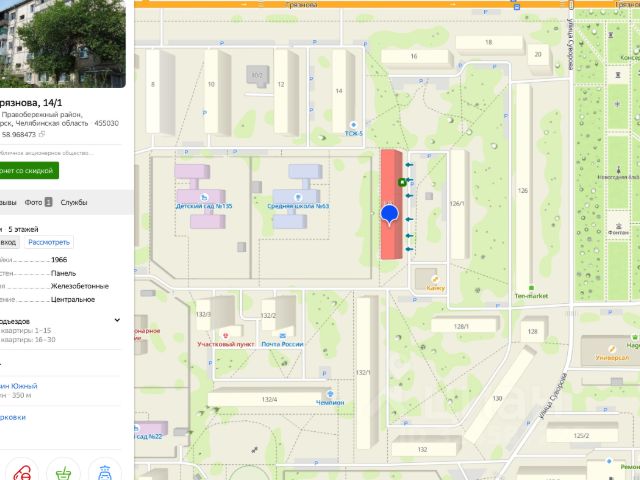This screenshot has width=640, height=480.
Task: Open the Детский сад №135 icon
Action: 204,198
